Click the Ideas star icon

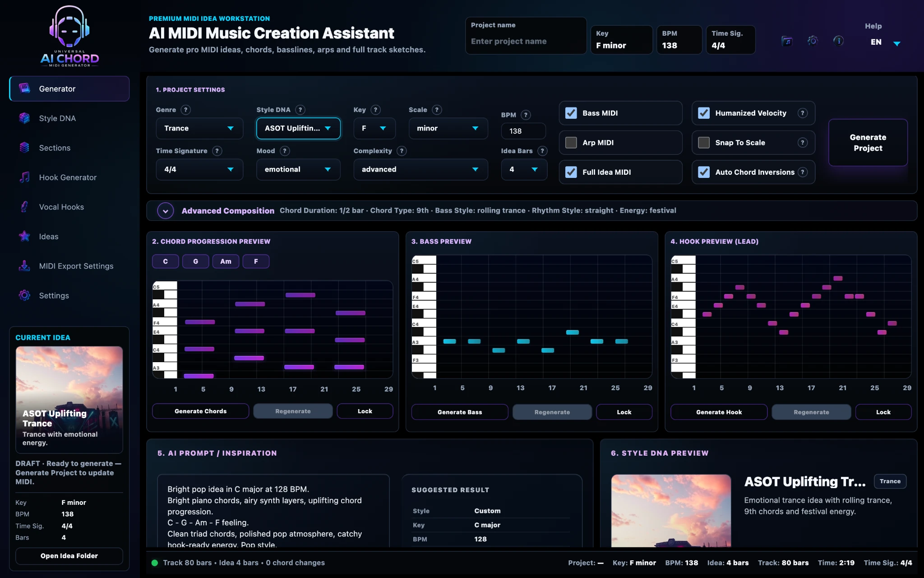pyautogui.click(x=24, y=236)
